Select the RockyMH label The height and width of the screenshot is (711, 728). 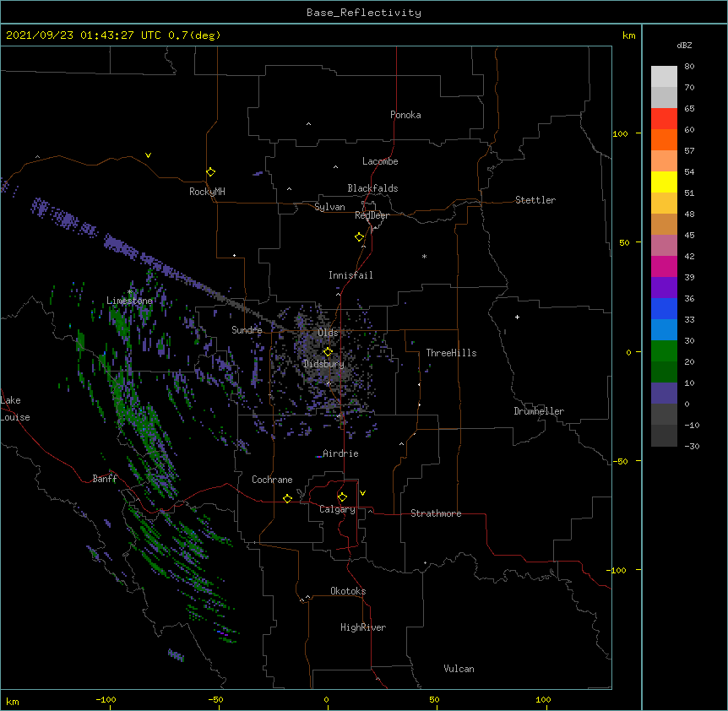(207, 192)
